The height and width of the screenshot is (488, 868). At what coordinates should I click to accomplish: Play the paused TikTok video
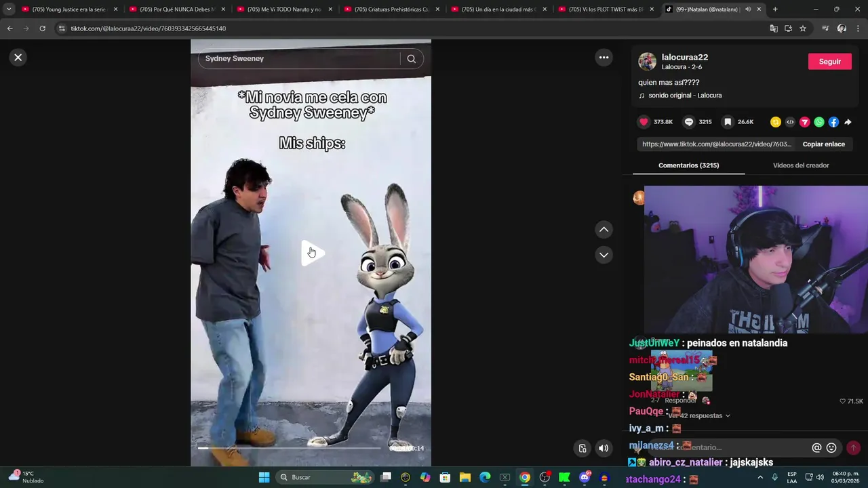(x=311, y=253)
